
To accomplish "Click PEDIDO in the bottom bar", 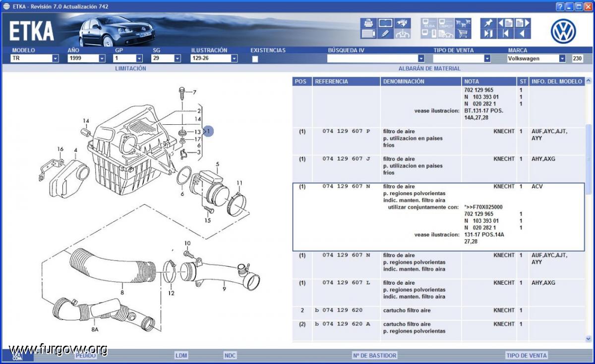I will [x=86, y=356].
